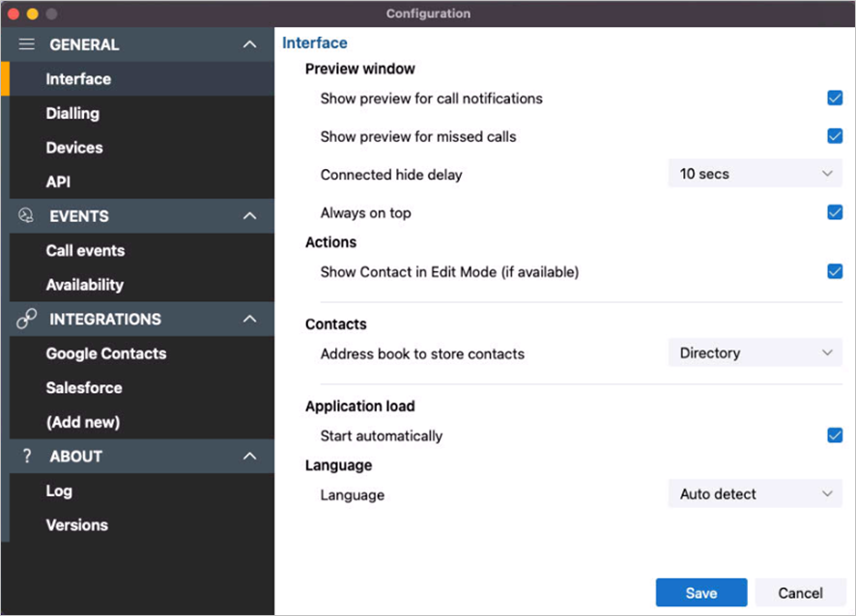Open Language Auto detect dropdown

pos(755,493)
